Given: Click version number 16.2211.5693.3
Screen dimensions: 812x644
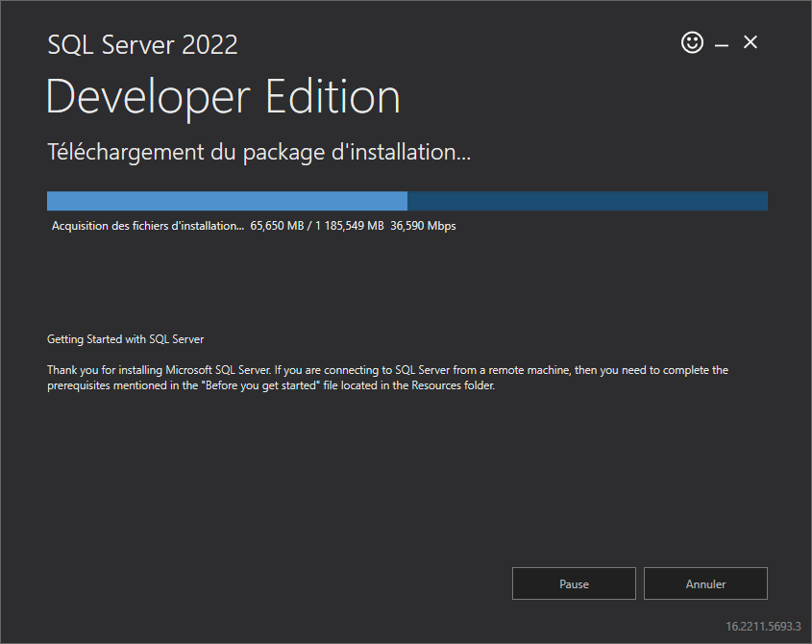Looking at the screenshot, I should pyautogui.click(x=763, y=627).
